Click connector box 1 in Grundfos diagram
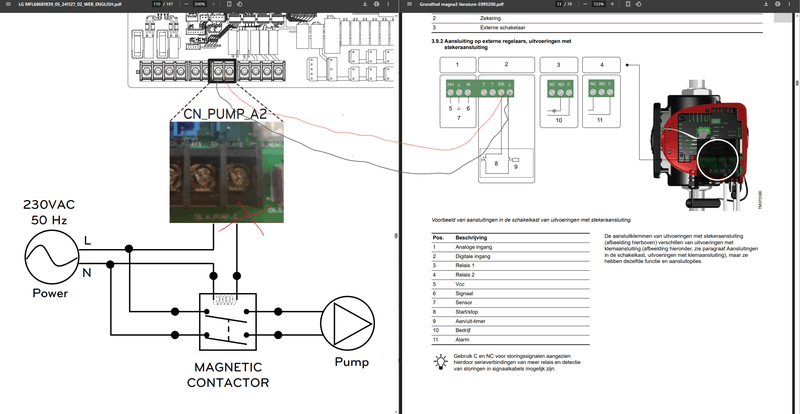 (x=457, y=64)
